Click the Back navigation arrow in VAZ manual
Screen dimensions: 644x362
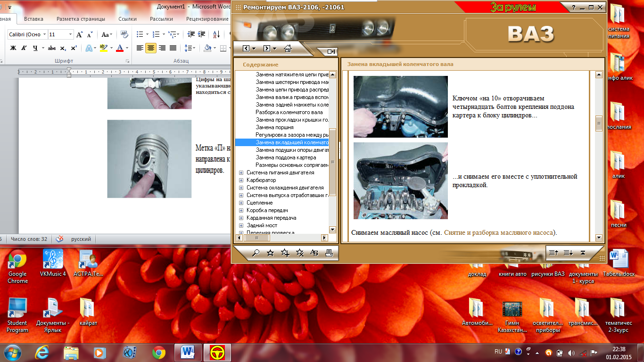(x=246, y=49)
